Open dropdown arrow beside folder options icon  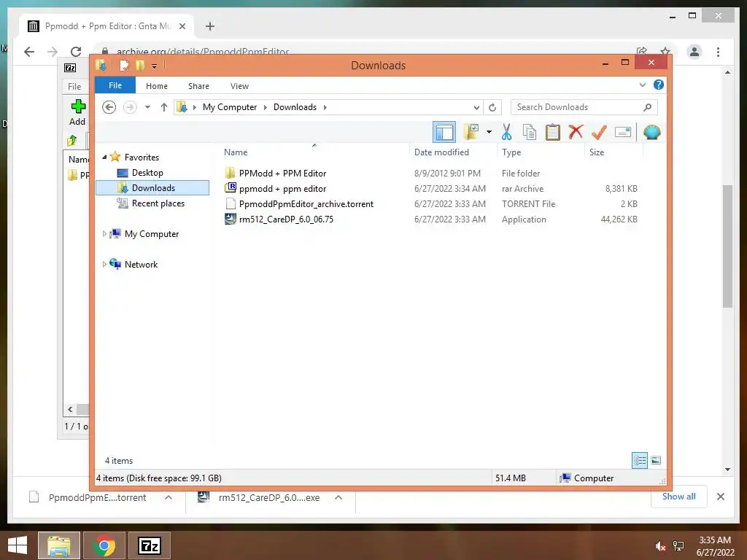click(x=489, y=132)
